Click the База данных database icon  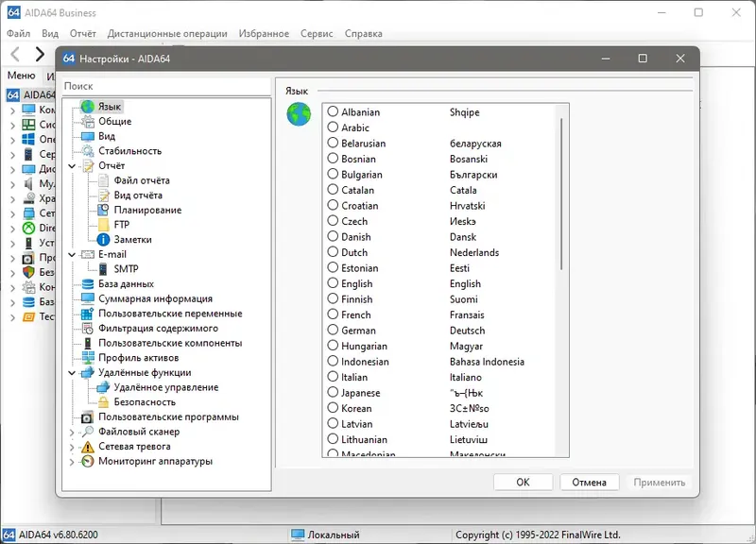(87, 283)
